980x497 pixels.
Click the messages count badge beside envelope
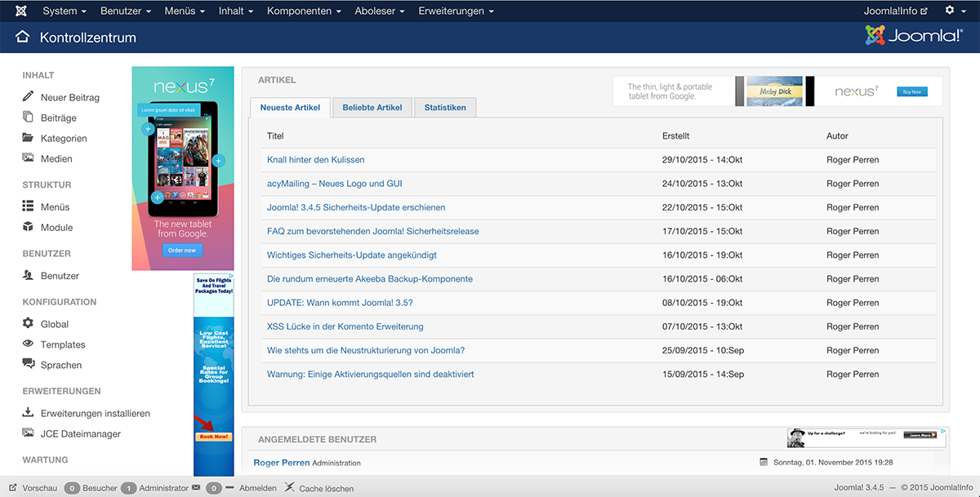(214, 488)
